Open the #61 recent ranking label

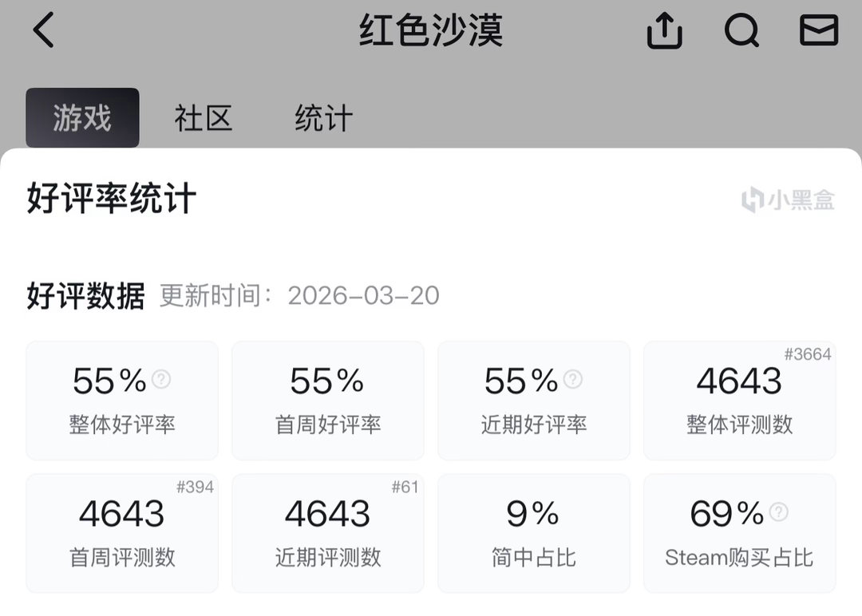point(406,488)
